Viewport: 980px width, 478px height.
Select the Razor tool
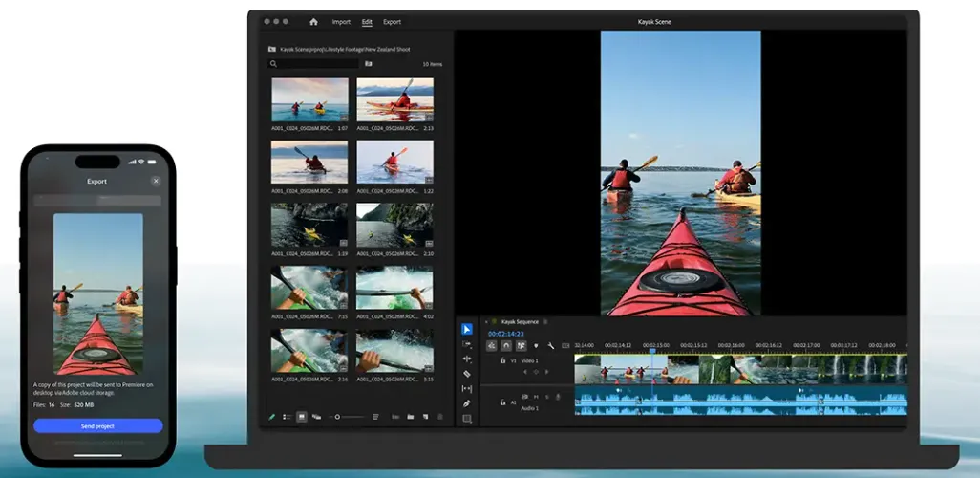[467, 374]
